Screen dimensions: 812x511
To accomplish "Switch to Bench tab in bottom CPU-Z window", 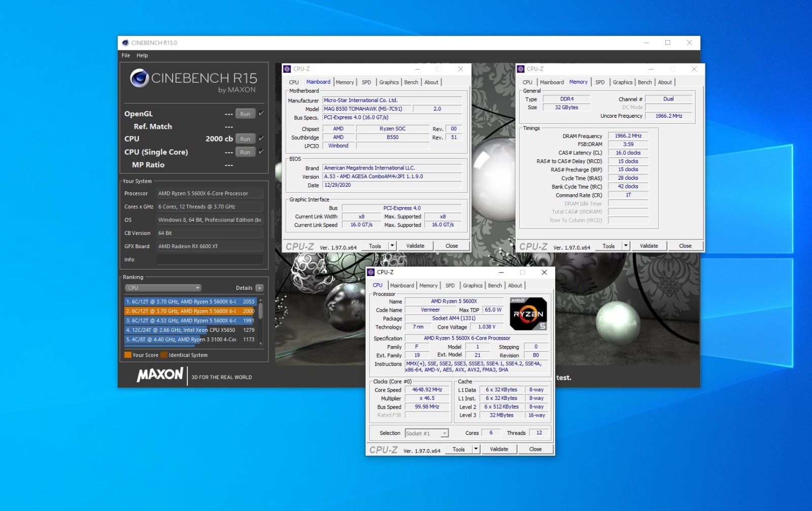I will (x=495, y=286).
